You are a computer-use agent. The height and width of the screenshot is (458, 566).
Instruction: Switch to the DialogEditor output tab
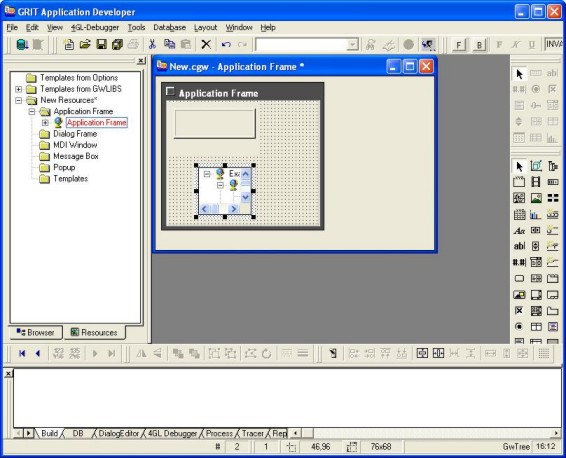(118, 433)
